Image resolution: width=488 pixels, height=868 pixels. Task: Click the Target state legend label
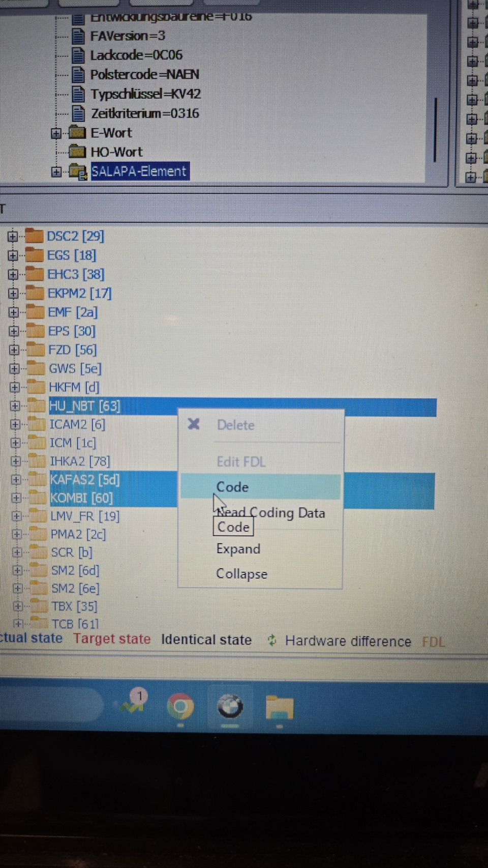click(112, 639)
